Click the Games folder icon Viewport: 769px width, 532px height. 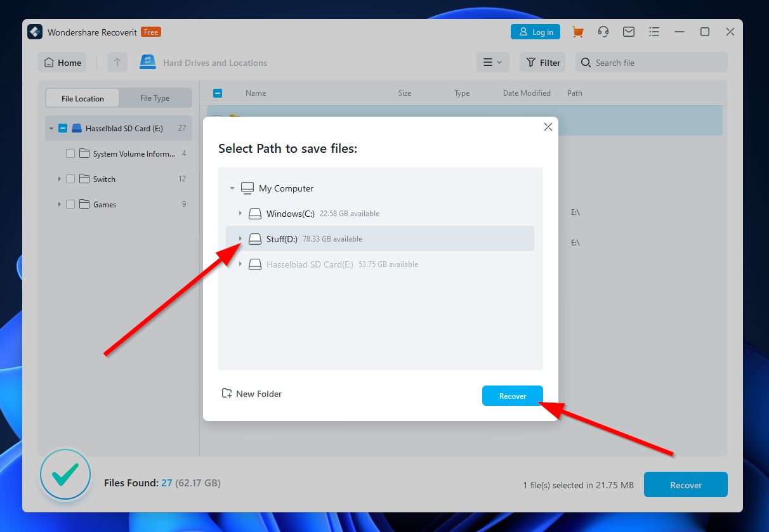(x=85, y=204)
